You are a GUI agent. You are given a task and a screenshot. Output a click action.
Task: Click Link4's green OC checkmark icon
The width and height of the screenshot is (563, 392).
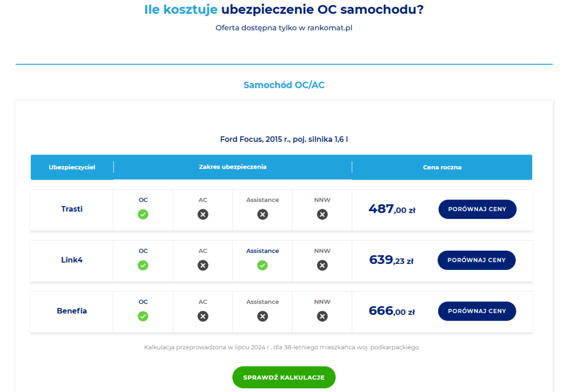pos(143,266)
